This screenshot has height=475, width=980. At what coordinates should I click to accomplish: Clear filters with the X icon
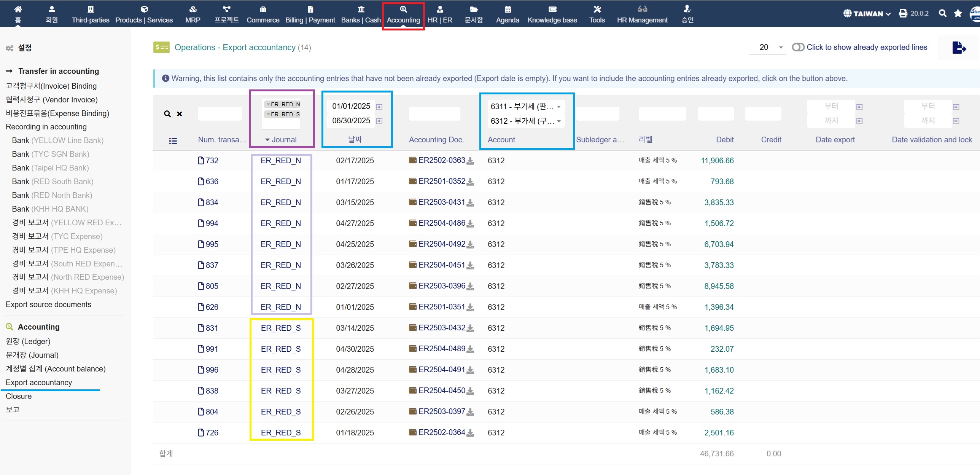180,114
